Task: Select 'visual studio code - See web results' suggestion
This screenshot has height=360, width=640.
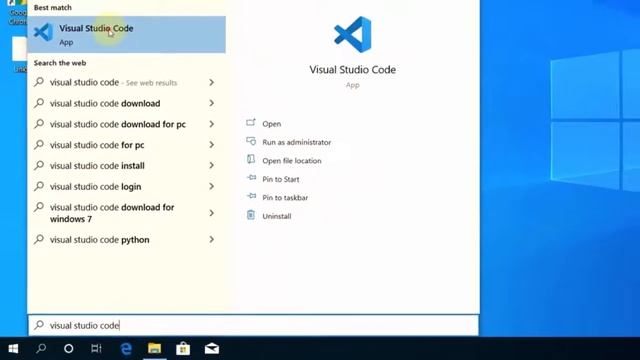Action: 126,82
